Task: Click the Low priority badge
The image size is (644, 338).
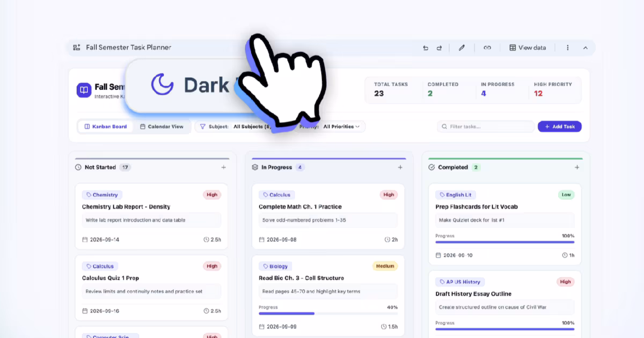Action: click(566, 195)
